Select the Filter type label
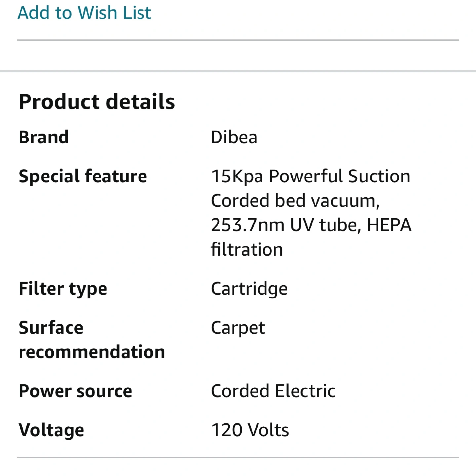The height and width of the screenshot is (476, 476). tap(63, 289)
